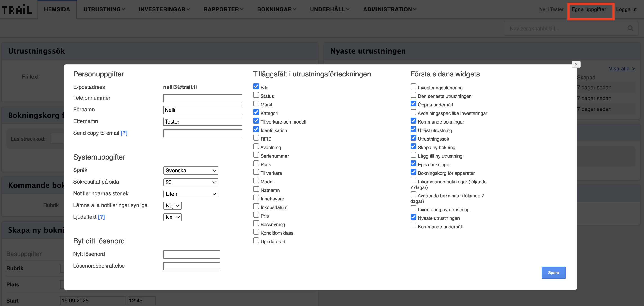This screenshot has height=306, width=644.
Task: Open help icon next to Ljudeffekt
Action: (101, 217)
